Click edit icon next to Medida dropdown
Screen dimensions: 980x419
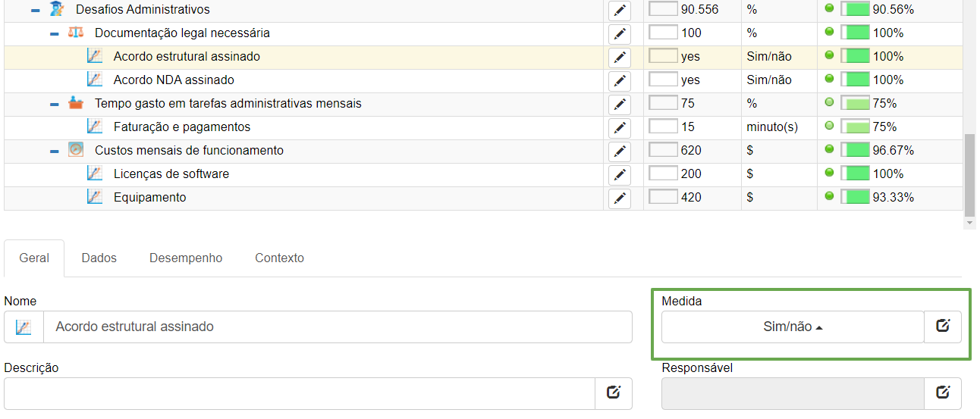[943, 327]
